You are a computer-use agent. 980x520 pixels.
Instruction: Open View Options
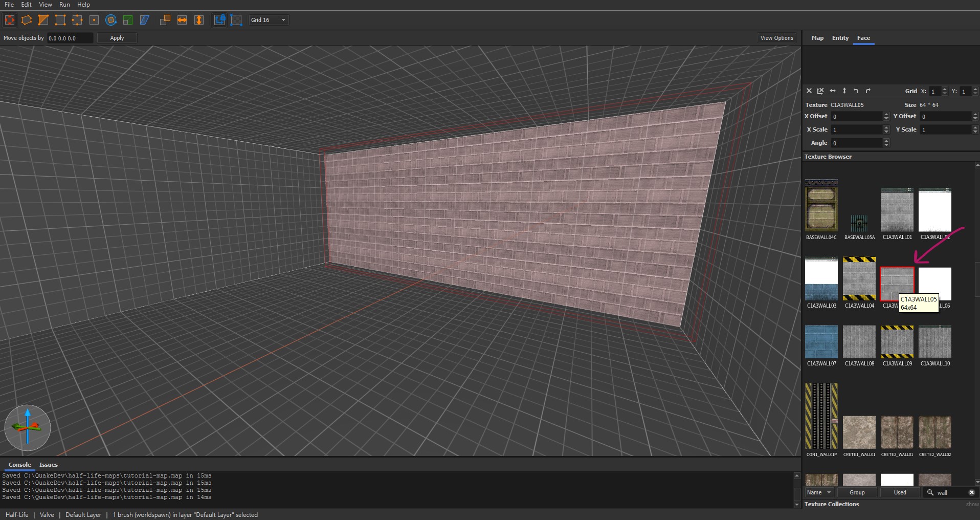point(776,38)
